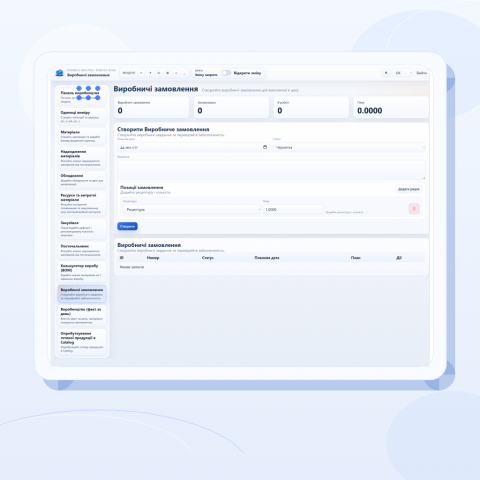Click the calendar icon in the date field
Screen dimensions: 480x480
point(265,147)
